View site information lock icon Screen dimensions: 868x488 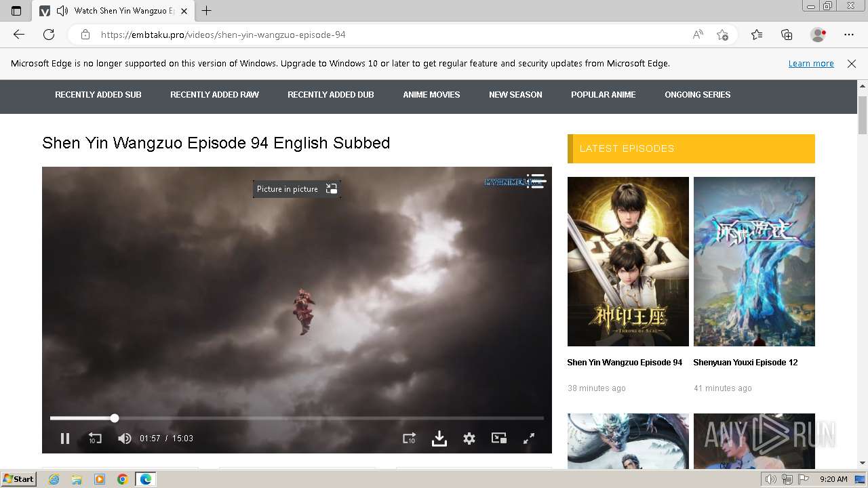pos(85,35)
